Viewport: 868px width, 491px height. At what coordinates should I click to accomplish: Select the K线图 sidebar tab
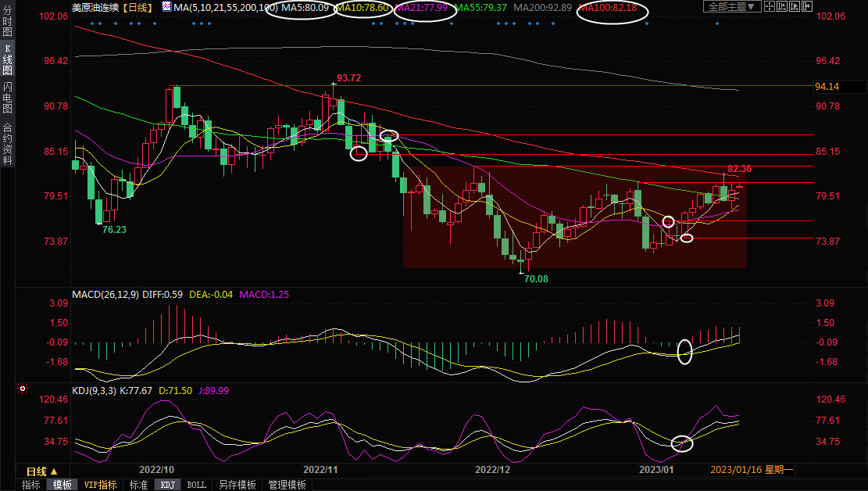tap(8, 65)
